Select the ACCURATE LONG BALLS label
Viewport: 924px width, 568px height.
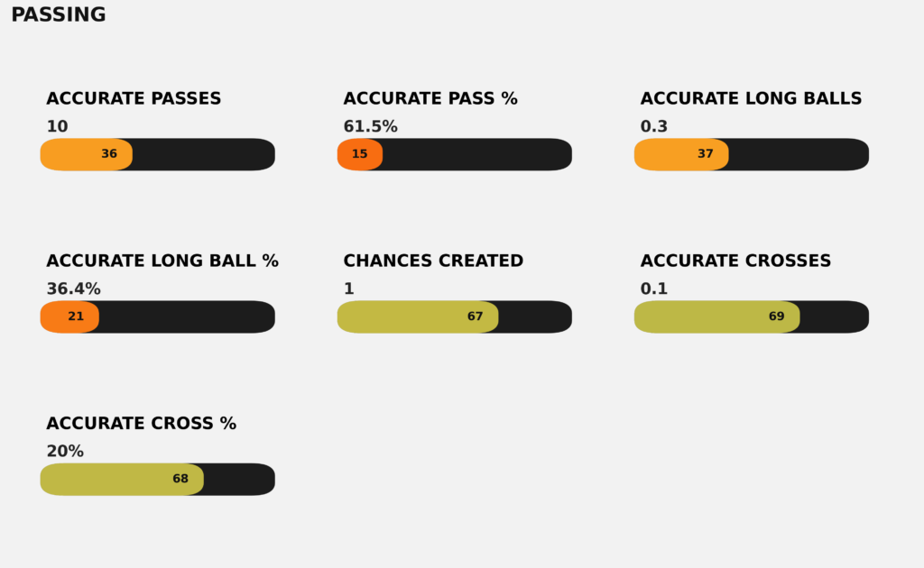point(751,99)
